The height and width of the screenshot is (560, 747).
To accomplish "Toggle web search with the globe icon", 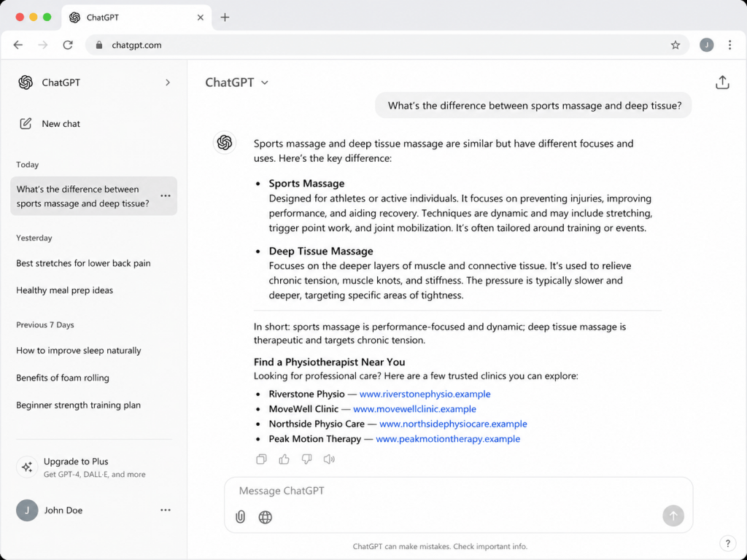I will click(266, 517).
